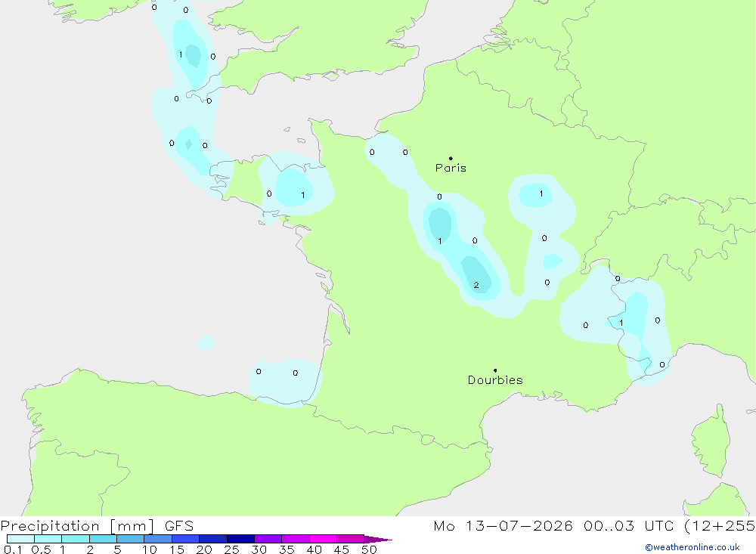Screen dimensions: 756x554
Task: Click the "Mo 13-07-2026" date text
Action: (503, 526)
